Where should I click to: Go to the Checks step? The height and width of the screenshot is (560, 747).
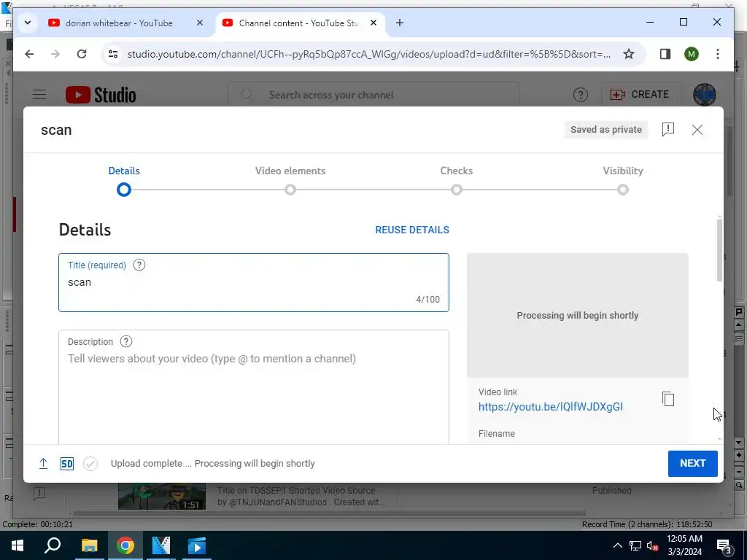(x=457, y=181)
